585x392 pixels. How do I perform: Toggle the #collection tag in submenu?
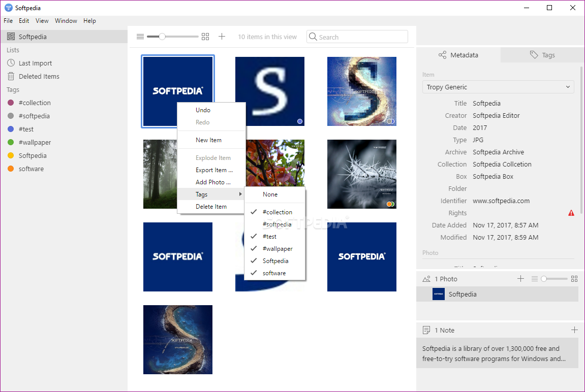point(274,212)
